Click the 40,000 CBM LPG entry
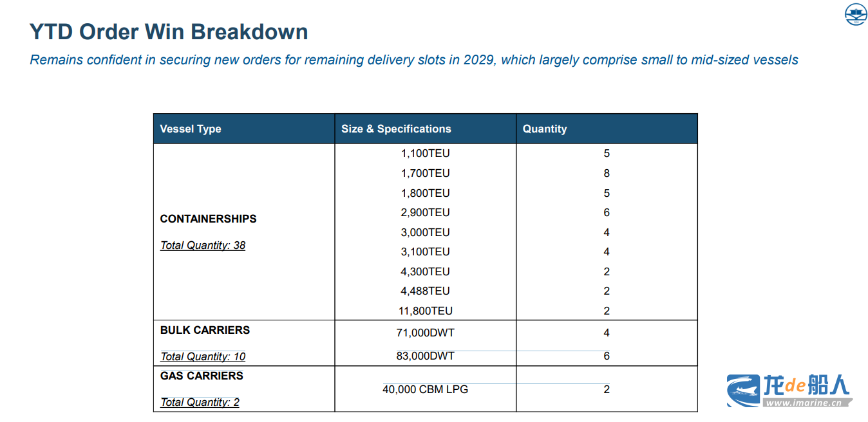The image size is (868, 422). [425, 389]
